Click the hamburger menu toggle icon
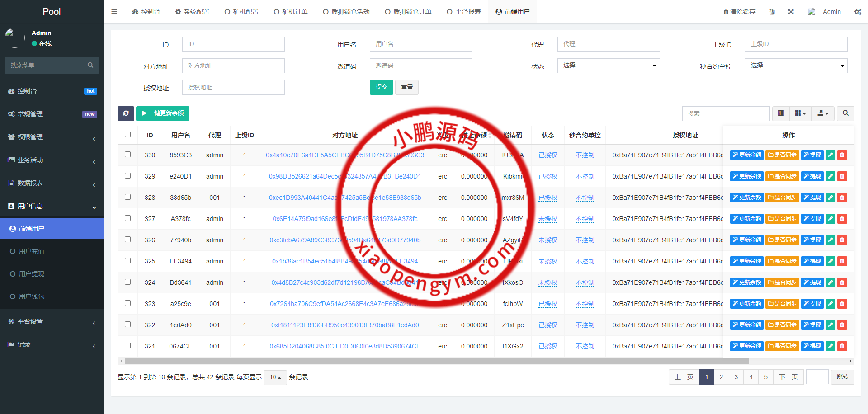This screenshot has height=414, width=868. point(114,12)
